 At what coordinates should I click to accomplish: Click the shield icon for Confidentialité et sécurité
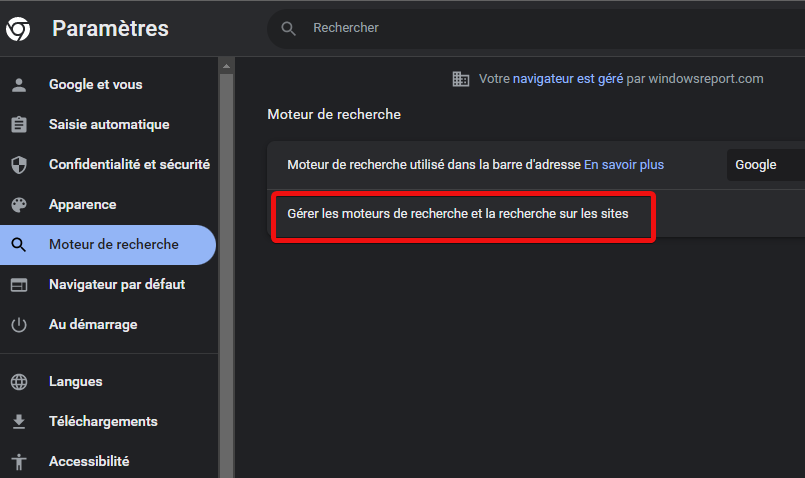19,164
